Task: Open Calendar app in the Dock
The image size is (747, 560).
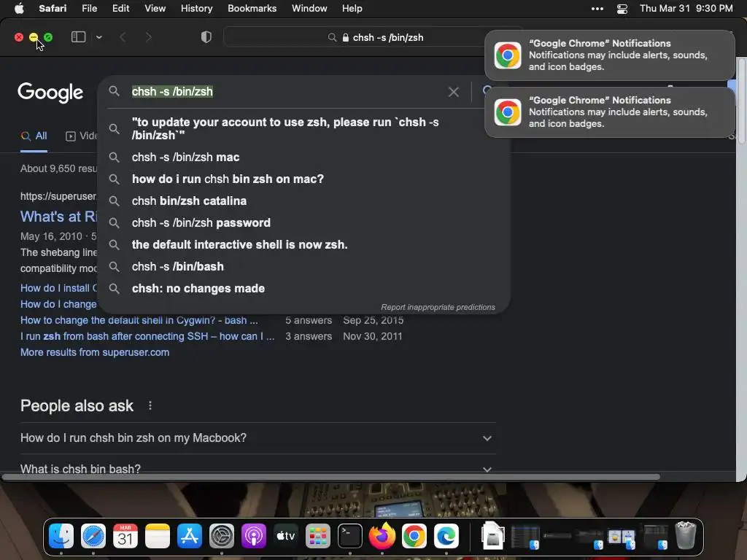Action: point(125,536)
